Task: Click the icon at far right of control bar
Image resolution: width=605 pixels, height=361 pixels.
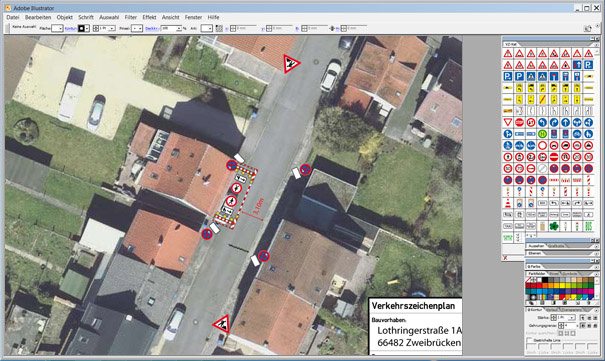Action: (587, 28)
